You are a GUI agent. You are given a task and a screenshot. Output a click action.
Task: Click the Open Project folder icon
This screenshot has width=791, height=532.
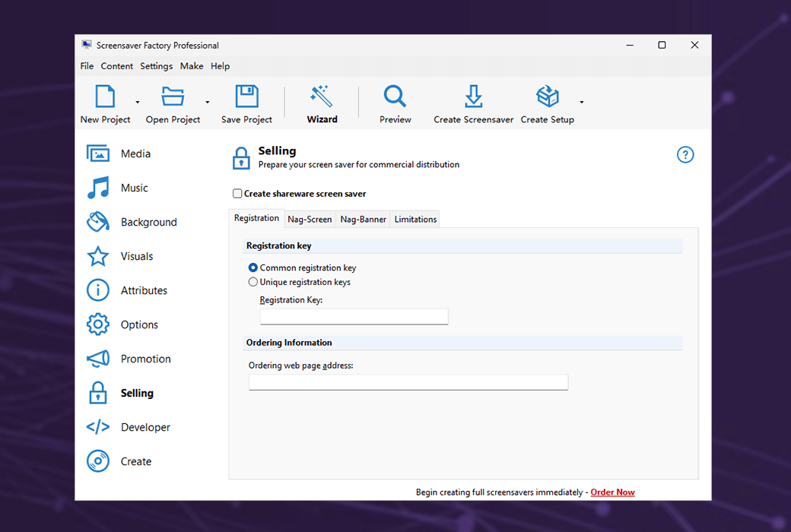173,96
